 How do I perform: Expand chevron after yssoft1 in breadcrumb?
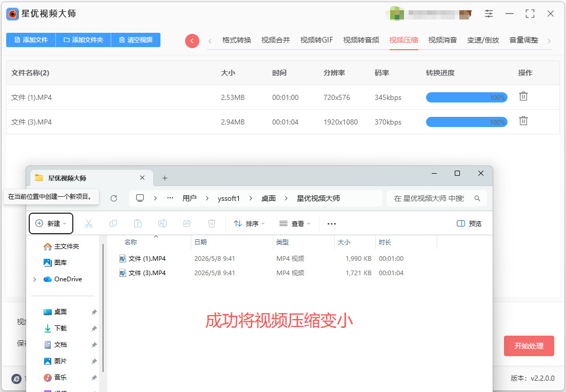coord(251,198)
